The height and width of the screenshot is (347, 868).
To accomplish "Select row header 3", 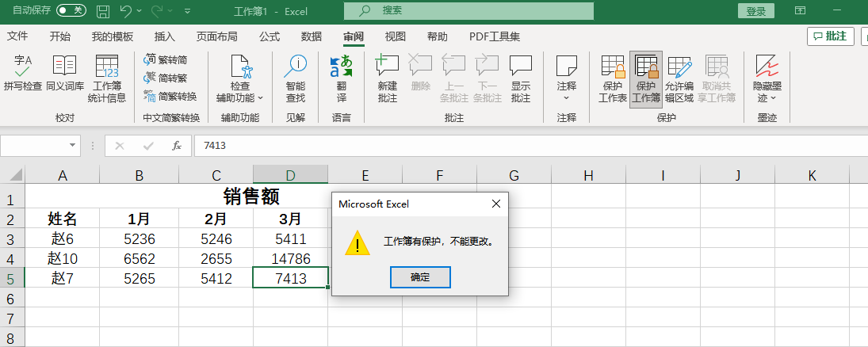I will [x=12, y=239].
